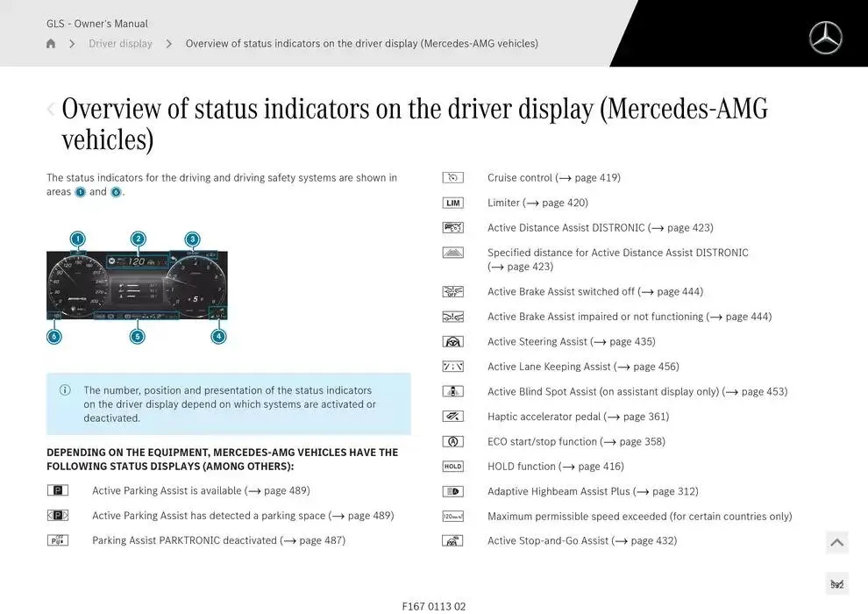The width and height of the screenshot is (868, 614).
Task: Open Limiter page 420 reference
Action: tap(555, 203)
